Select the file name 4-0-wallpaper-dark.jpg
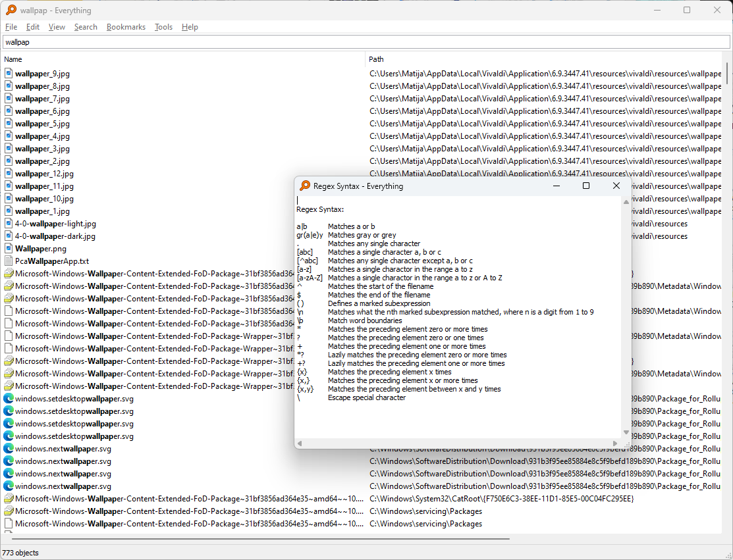This screenshot has width=733, height=560. (x=55, y=236)
